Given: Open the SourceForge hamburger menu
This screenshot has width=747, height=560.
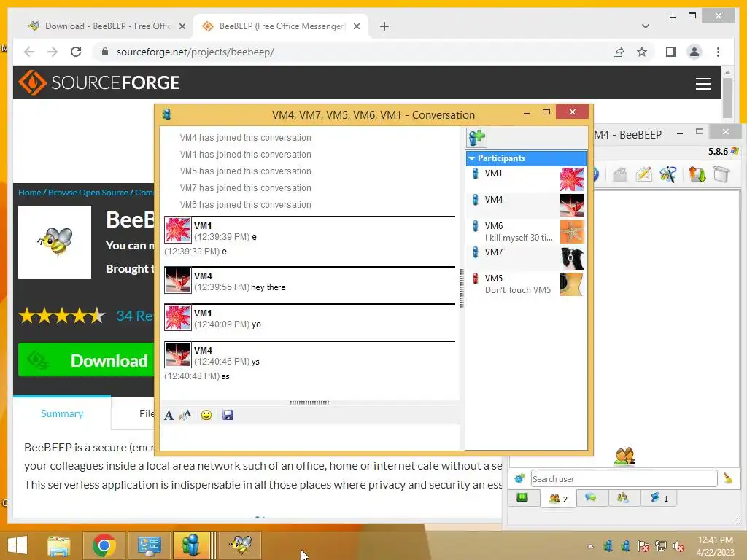Looking at the screenshot, I should click(x=703, y=84).
